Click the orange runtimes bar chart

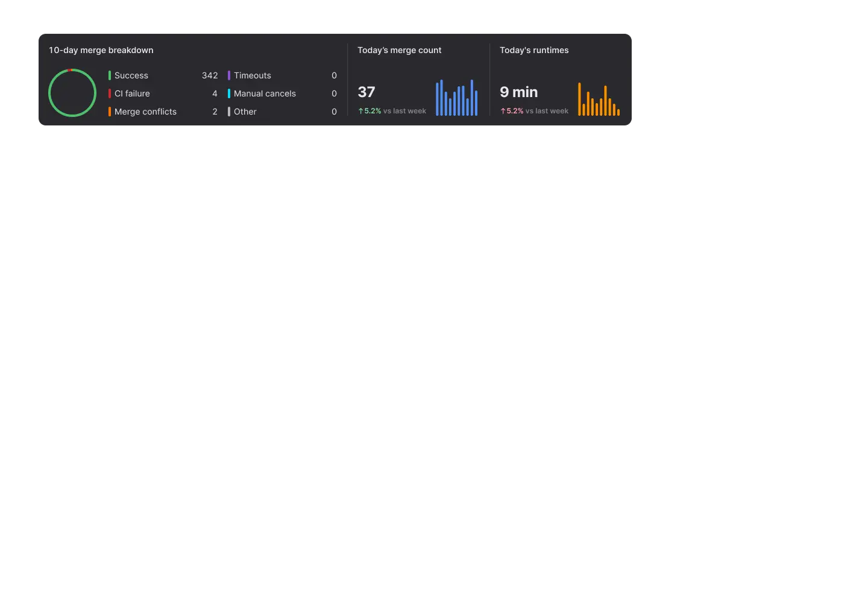pos(599,100)
